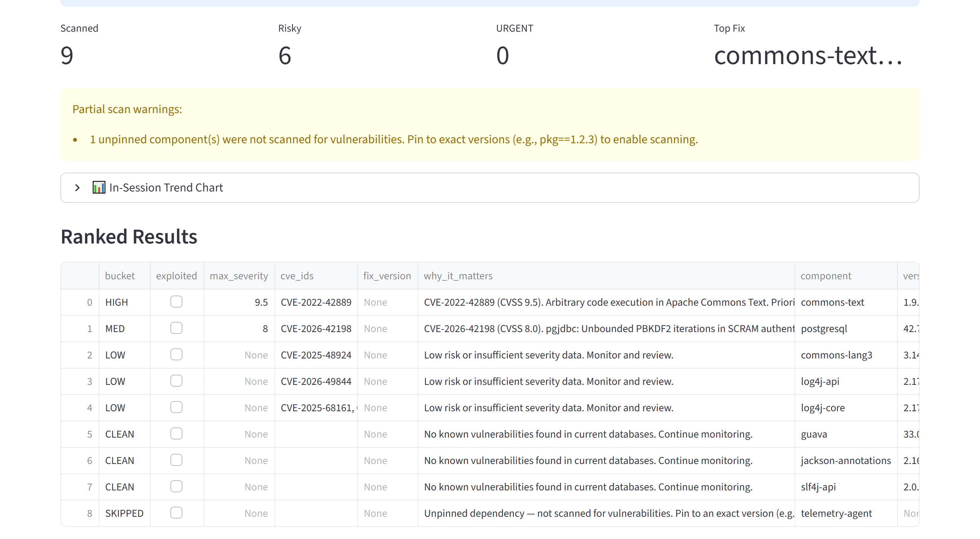The width and height of the screenshot is (980, 539).
Task: Click the Top Fix commons-text metric value
Action: 808,55
